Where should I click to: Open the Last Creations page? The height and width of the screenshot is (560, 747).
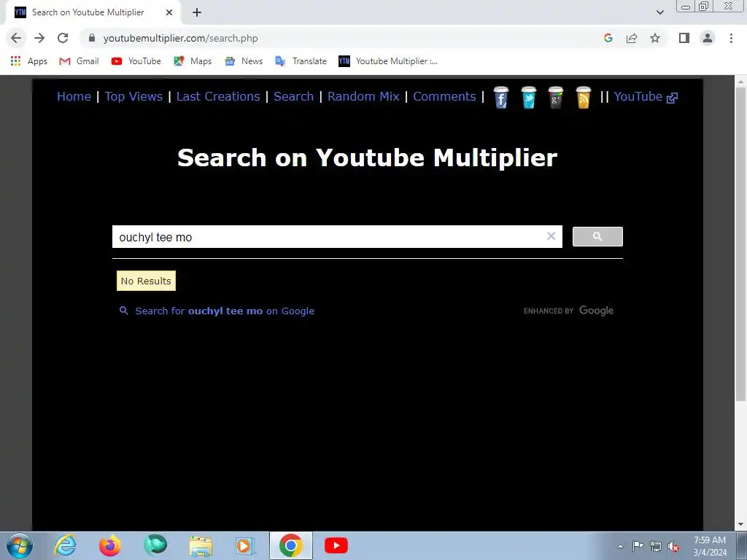coord(218,96)
